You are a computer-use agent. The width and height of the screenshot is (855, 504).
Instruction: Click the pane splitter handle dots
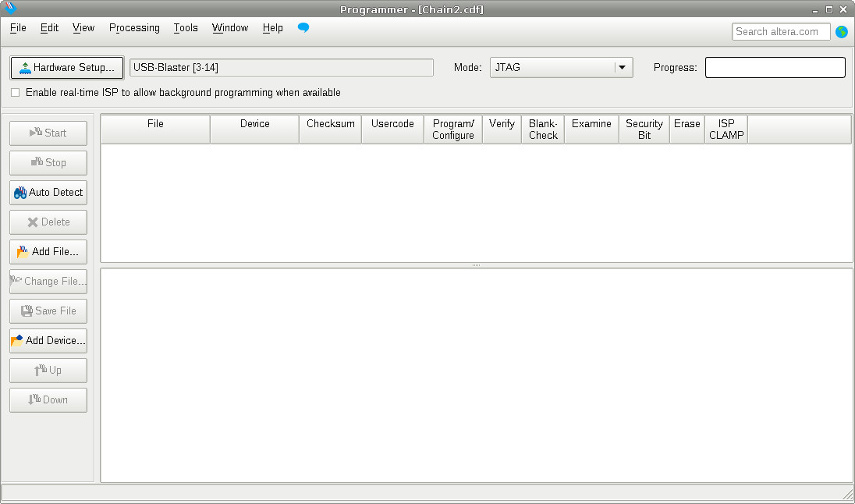(476, 265)
